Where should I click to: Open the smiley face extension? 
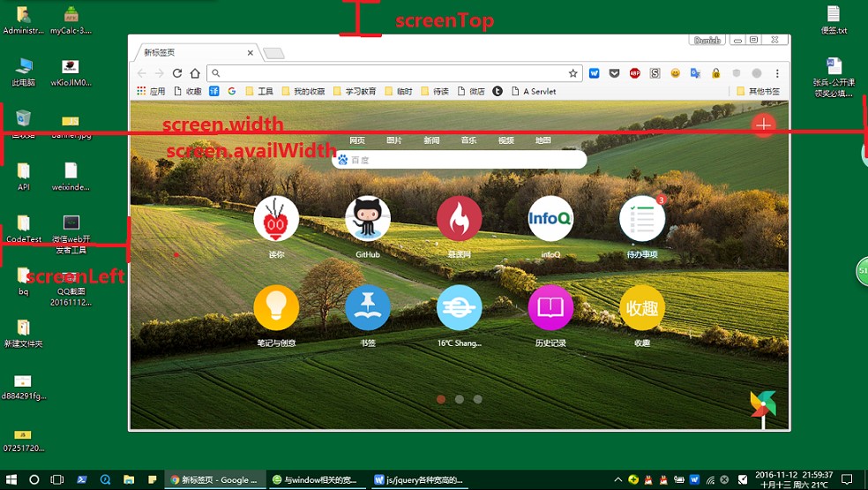(x=676, y=73)
